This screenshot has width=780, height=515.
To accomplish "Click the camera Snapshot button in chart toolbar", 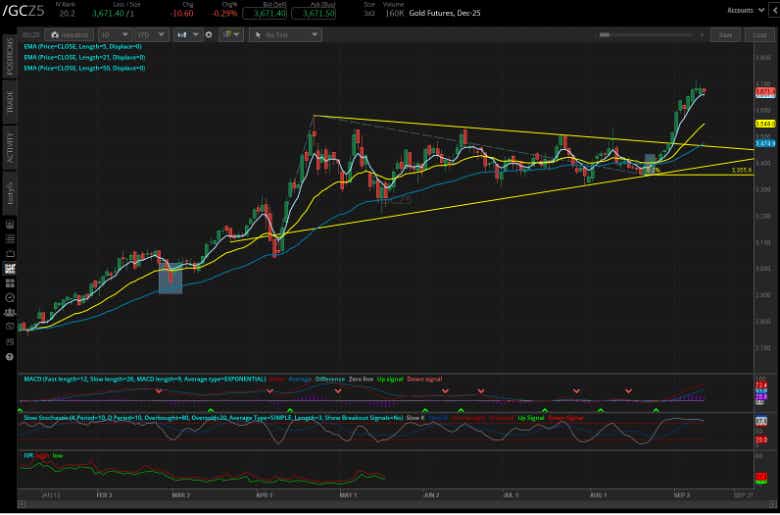I will [70, 35].
